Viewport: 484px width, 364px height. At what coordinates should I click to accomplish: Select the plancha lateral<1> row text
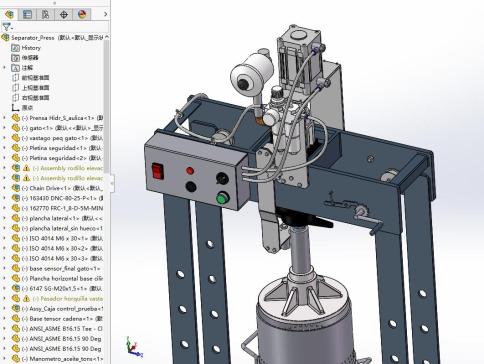tap(62, 218)
